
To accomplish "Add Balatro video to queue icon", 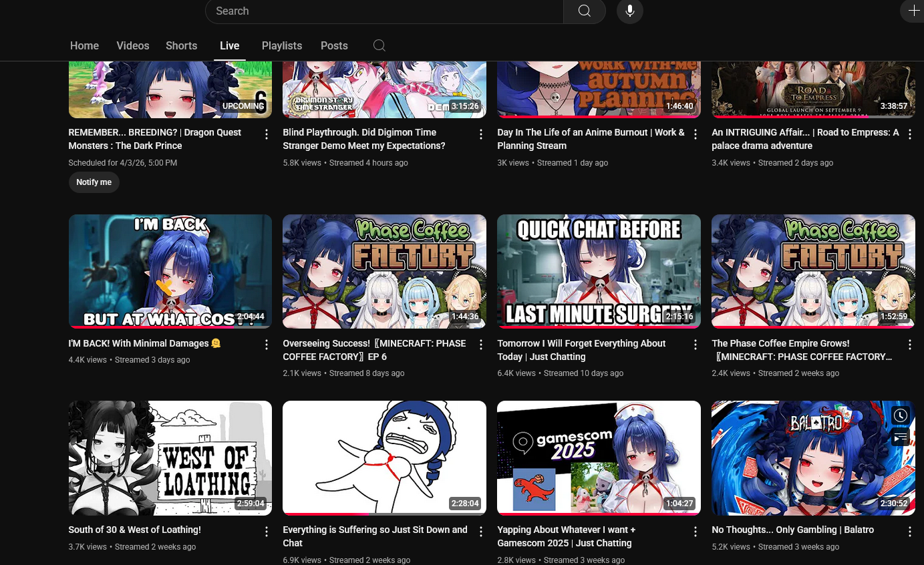I will click(x=901, y=438).
